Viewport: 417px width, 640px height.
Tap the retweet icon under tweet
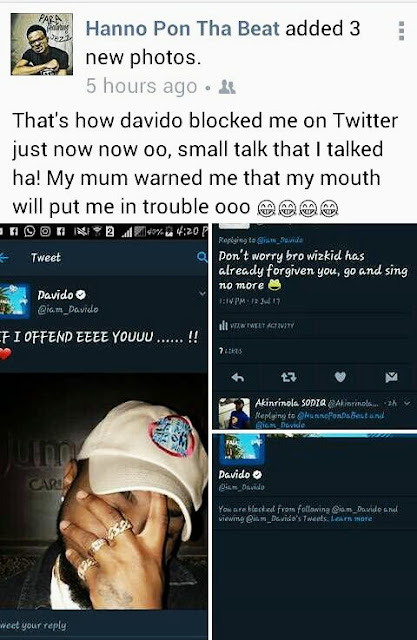[288, 378]
